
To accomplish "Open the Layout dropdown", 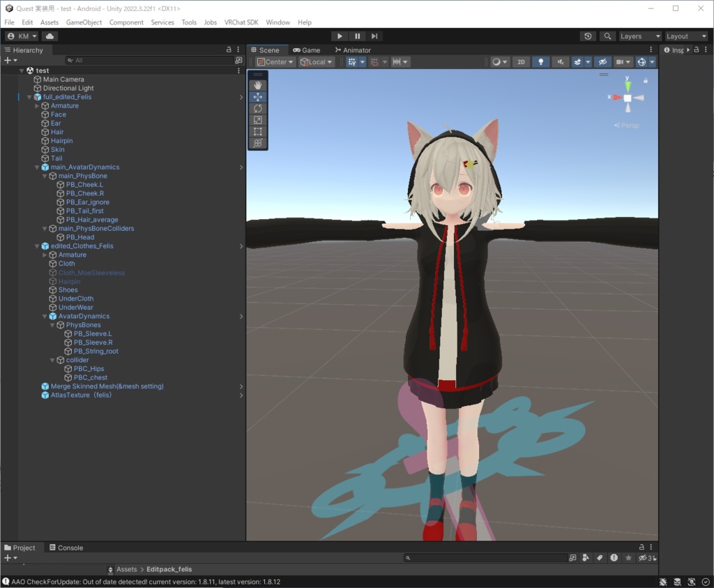I will [686, 36].
